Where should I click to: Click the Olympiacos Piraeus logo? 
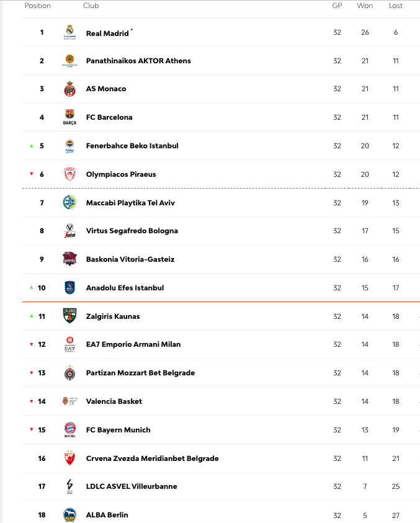click(69, 174)
